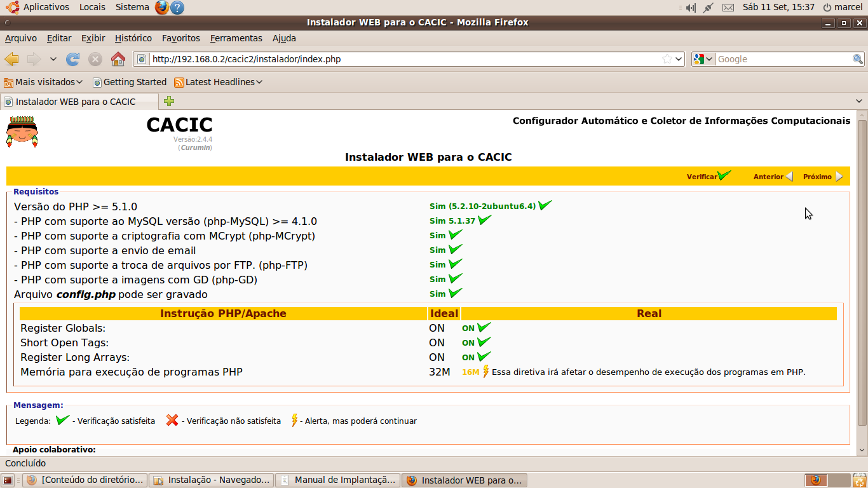Screen dimensions: 868x488
Task: Click the red X icon in the legend
Action: (172, 420)
